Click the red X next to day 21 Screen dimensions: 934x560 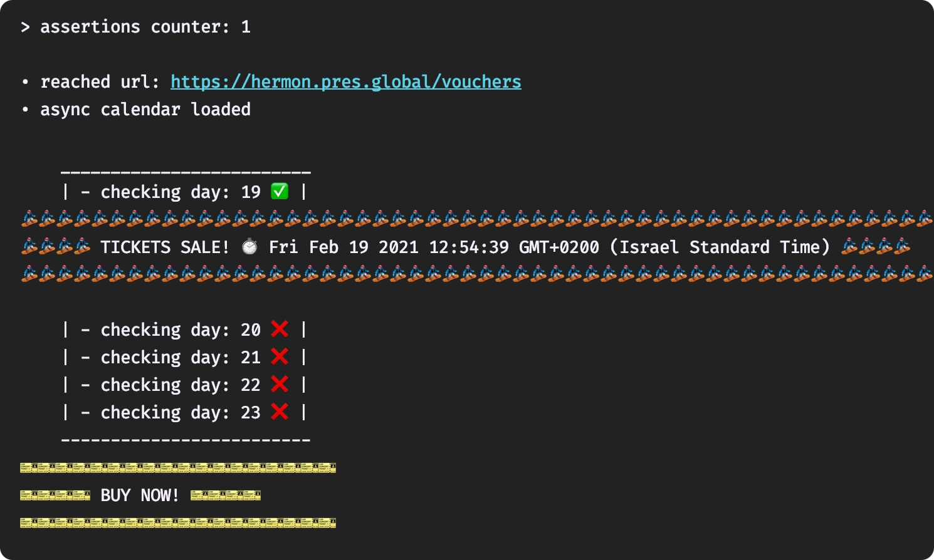[280, 356]
